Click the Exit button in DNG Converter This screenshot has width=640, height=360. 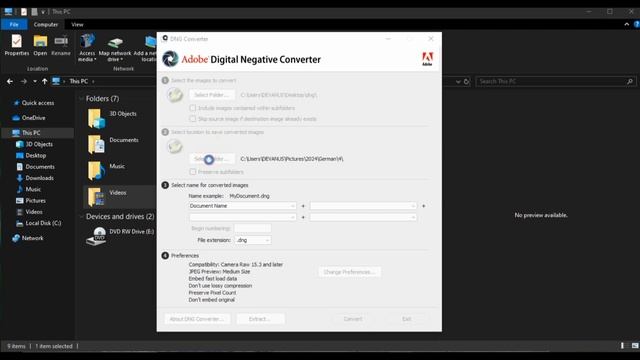point(407,319)
